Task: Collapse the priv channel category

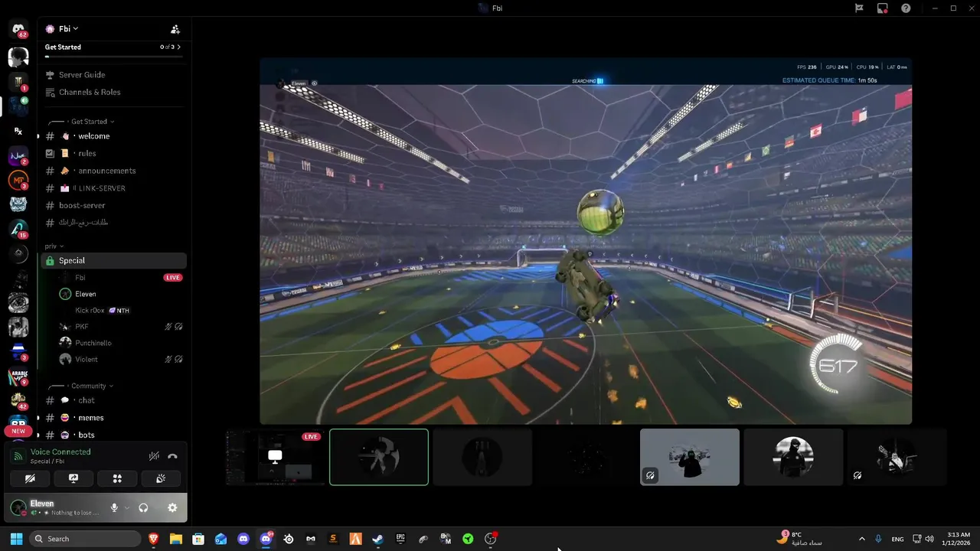Action: coord(54,246)
